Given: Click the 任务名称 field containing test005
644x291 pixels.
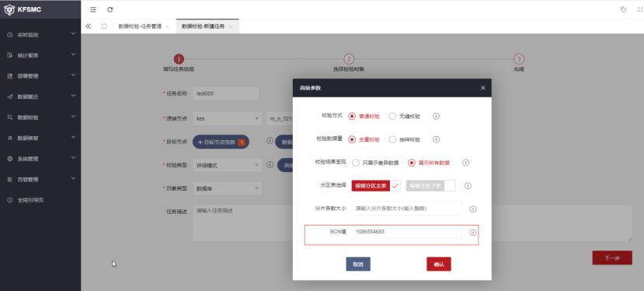Looking at the screenshot, I should 226,93.
